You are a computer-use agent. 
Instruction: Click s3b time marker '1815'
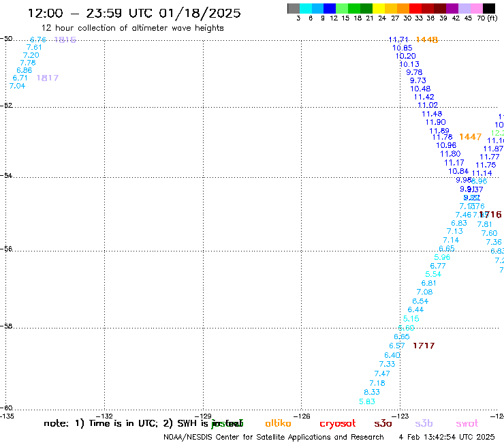[65, 40]
